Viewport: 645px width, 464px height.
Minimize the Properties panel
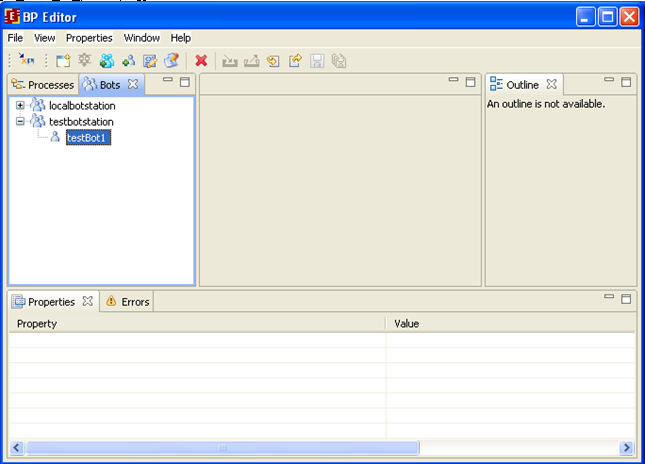[609, 298]
